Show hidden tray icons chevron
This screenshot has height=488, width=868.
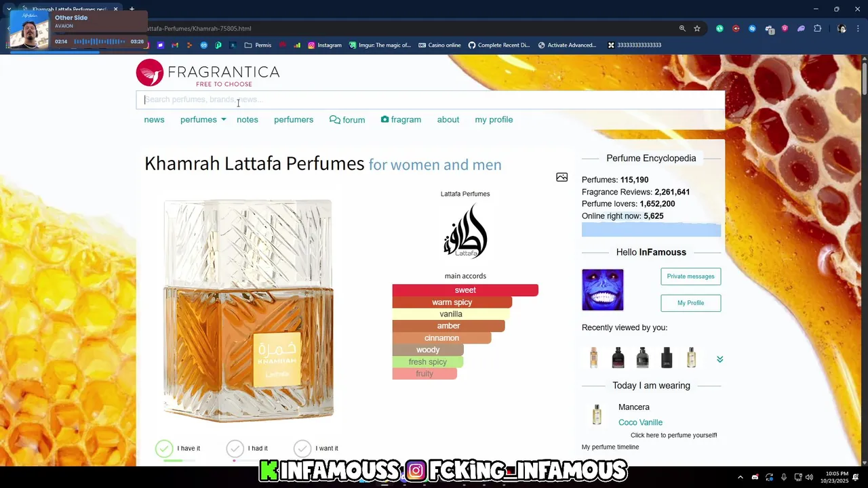coord(740,477)
